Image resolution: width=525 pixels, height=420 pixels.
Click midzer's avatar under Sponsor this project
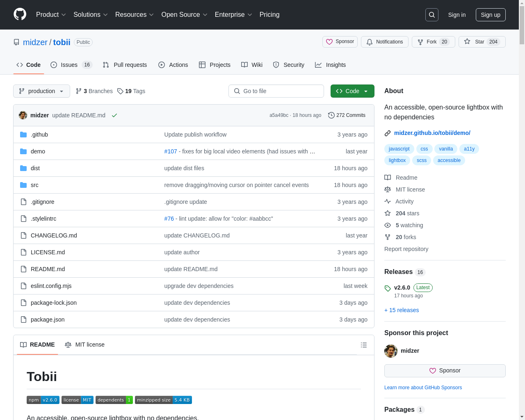391,351
